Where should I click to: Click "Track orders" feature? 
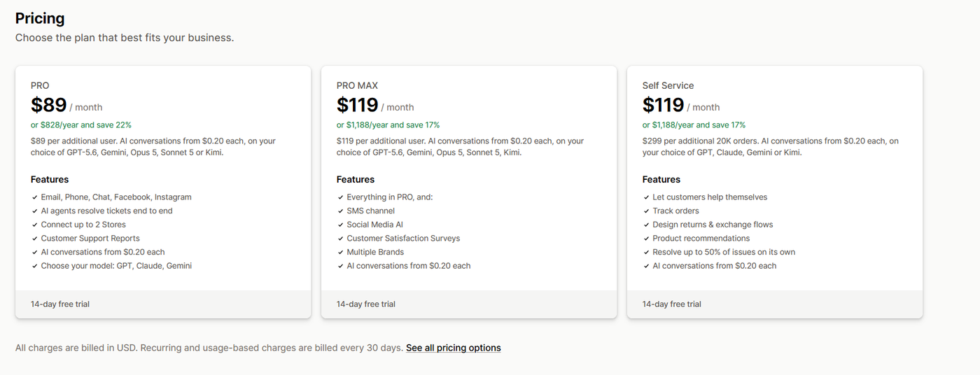(675, 211)
